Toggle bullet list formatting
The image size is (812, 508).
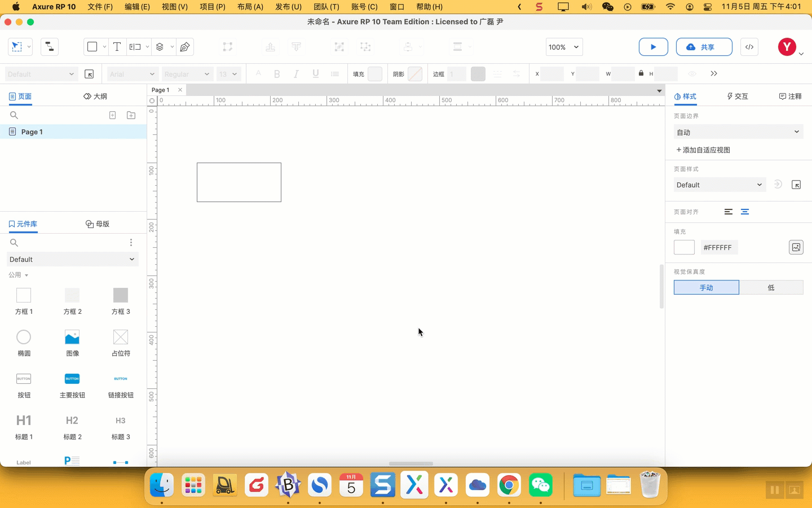click(x=335, y=74)
